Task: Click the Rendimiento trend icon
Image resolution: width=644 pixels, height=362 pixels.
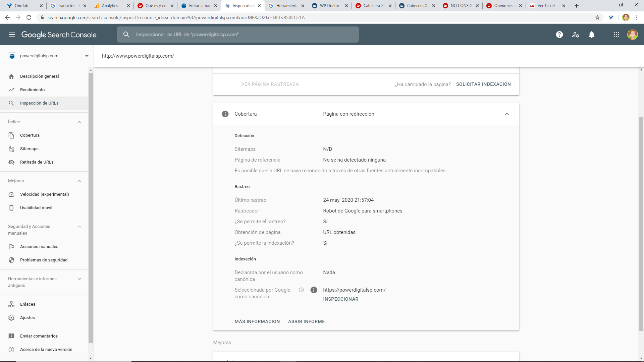Action: coord(11,90)
